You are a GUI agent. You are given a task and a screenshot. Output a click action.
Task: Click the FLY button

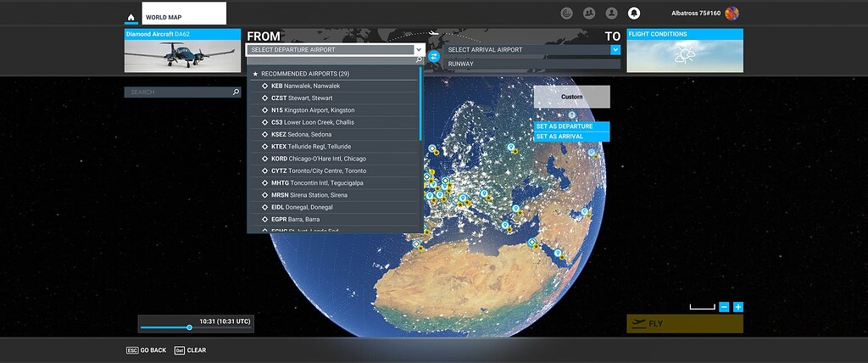pos(685,324)
